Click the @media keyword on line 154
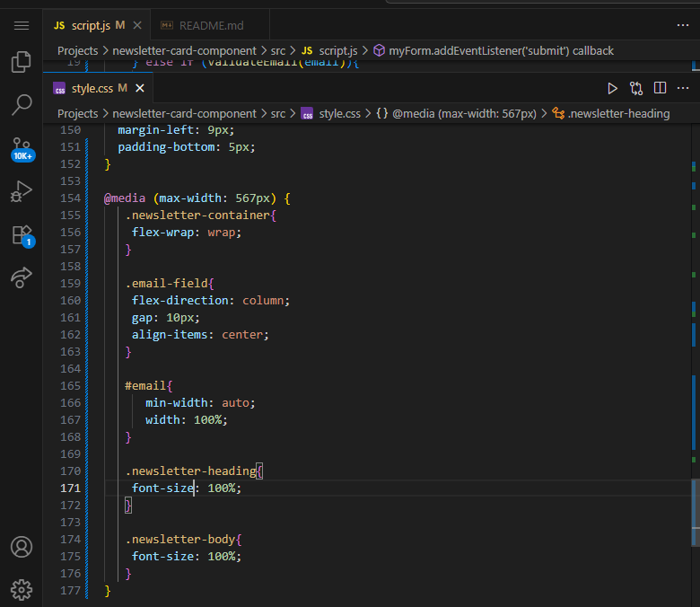The height and width of the screenshot is (607, 700). 125,198
